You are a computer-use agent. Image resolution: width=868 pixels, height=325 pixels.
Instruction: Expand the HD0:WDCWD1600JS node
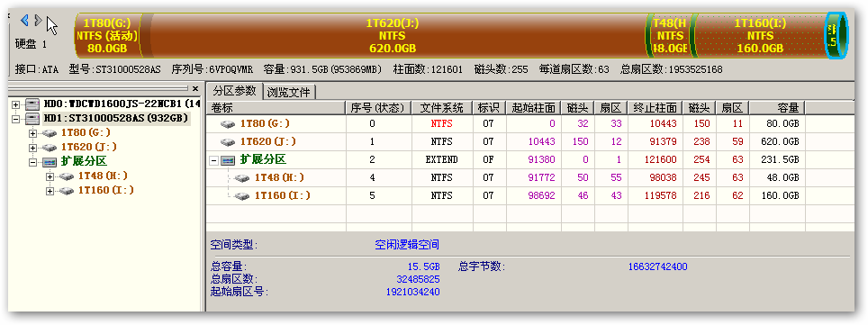tap(15, 104)
